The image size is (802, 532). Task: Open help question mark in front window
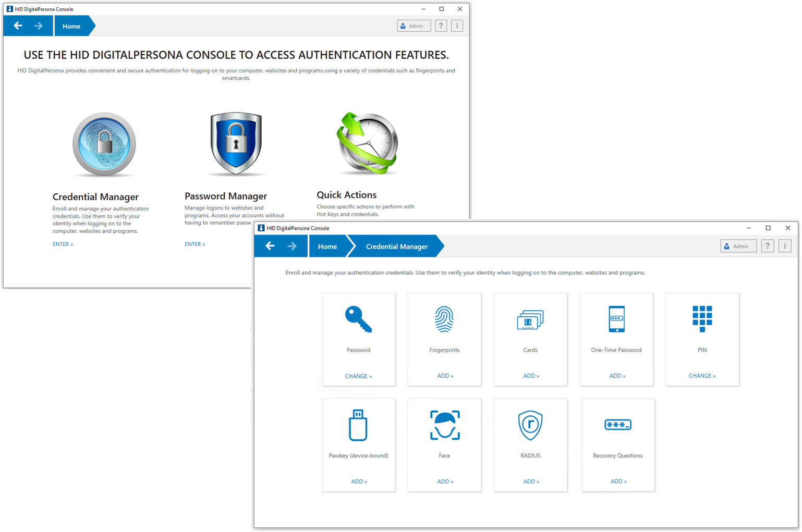click(x=767, y=246)
